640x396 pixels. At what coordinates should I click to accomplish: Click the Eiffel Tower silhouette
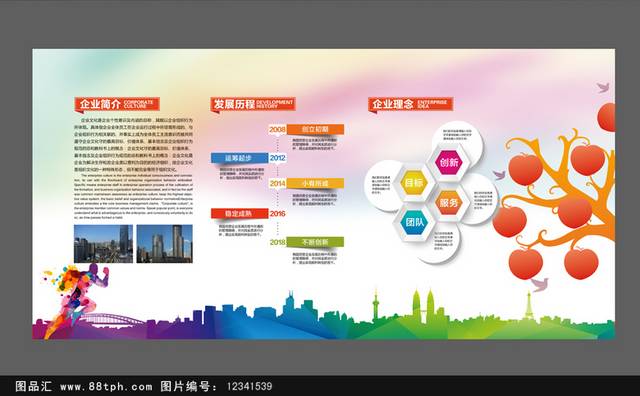click(x=529, y=306)
